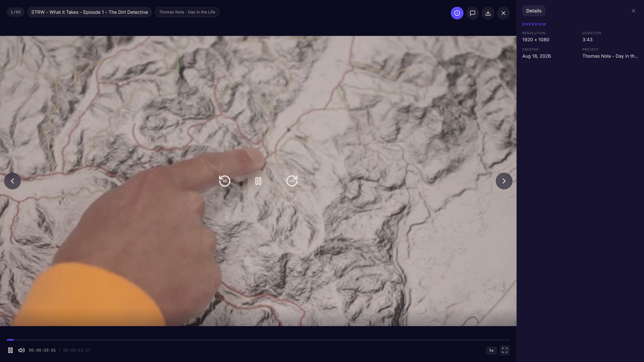Pause video using center overlay button
The height and width of the screenshot is (362, 644).
point(258,181)
